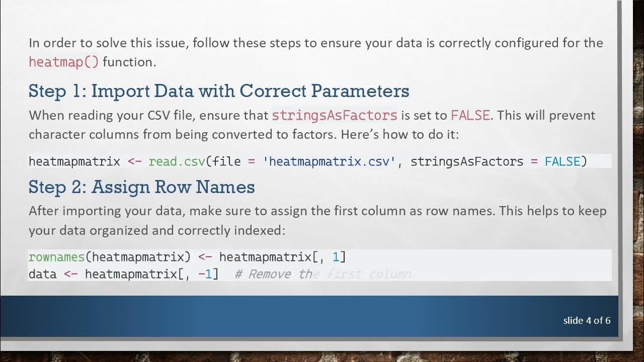644x362 pixels.
Task: Click the text When reading your CSV file
Action: click(x=112, y=115)
